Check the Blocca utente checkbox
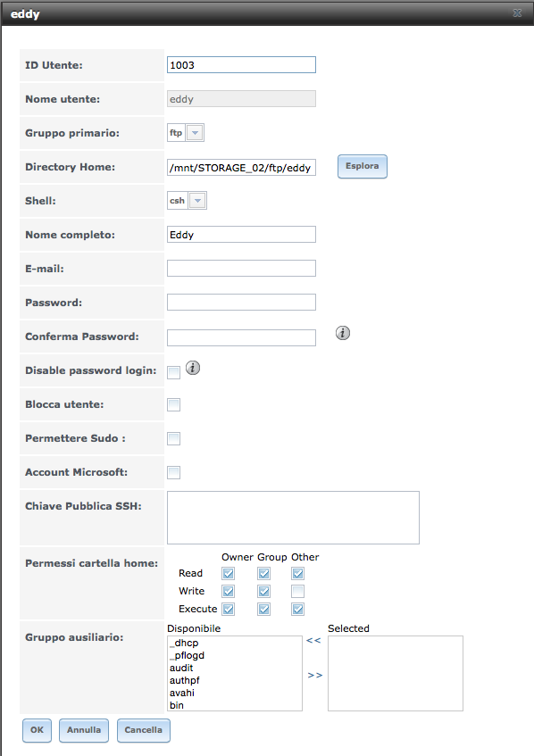The height and width of the screenshot is (756, 534). pos(173,404)
